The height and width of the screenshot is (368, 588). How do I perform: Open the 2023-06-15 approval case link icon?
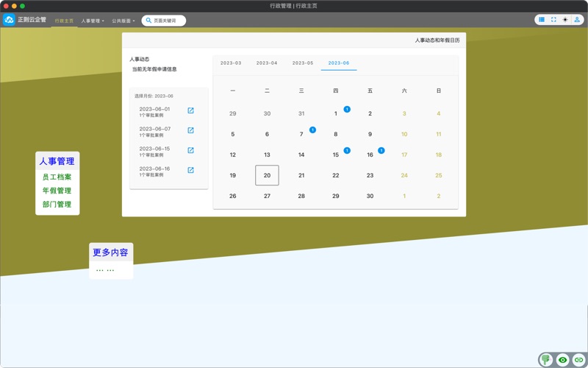pyautogui.click(x=190, y=151)
